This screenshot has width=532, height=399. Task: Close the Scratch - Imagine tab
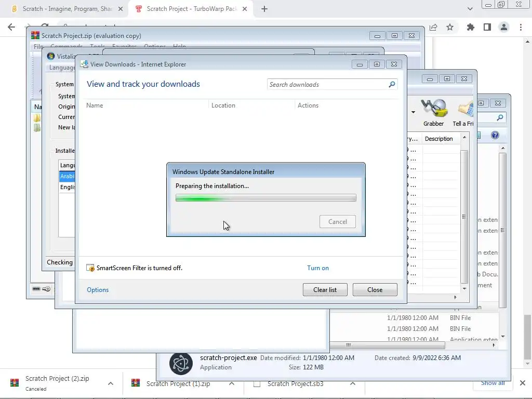(121, 9)
